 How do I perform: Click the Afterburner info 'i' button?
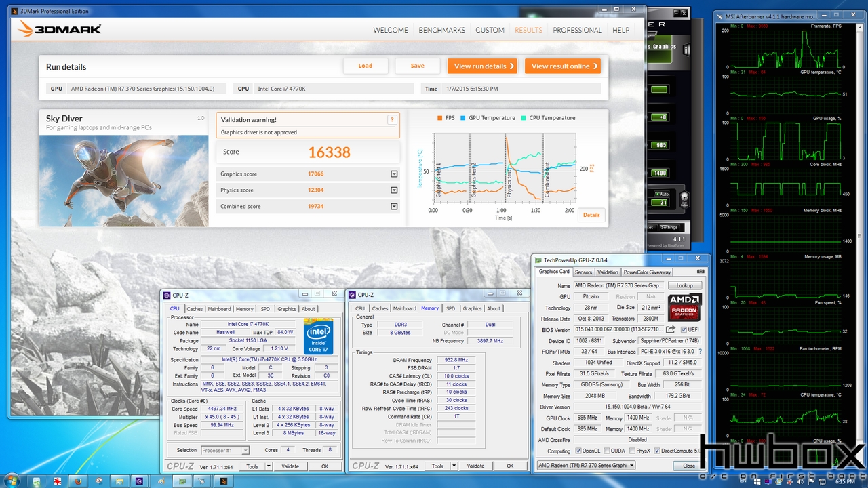click(685, 49)
